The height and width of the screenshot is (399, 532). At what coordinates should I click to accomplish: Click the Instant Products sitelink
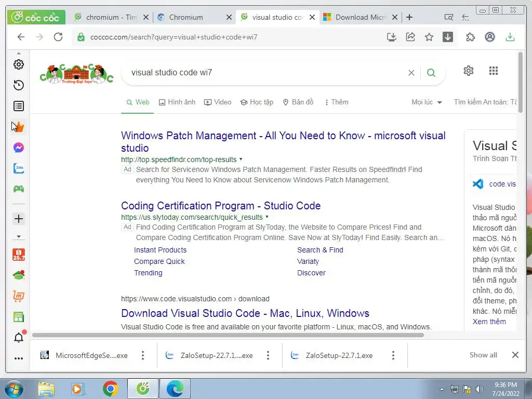coord(160,250)
